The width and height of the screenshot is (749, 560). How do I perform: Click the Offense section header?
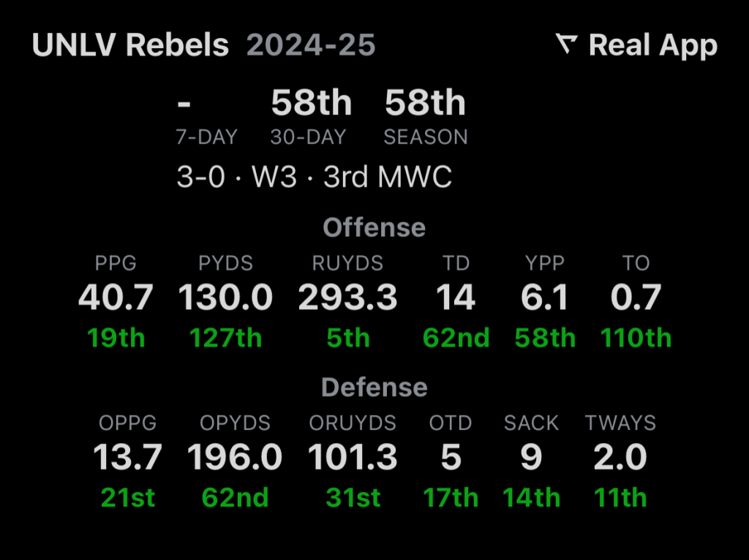point(374,227)
